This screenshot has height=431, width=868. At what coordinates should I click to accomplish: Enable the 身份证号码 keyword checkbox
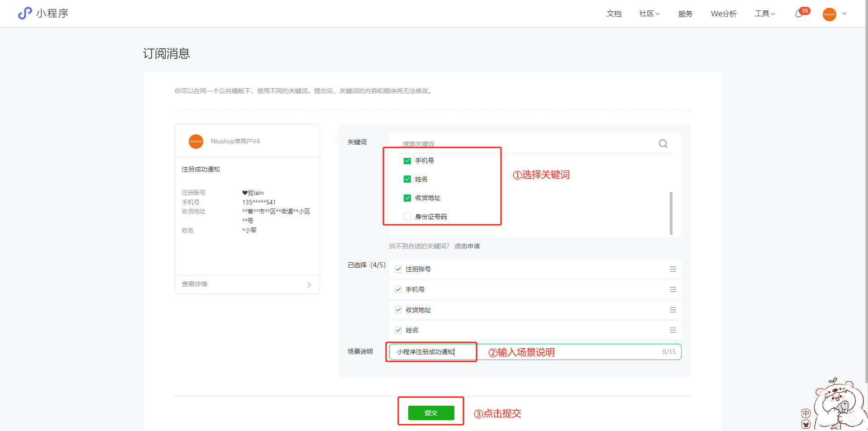click(x=407, y=217)
